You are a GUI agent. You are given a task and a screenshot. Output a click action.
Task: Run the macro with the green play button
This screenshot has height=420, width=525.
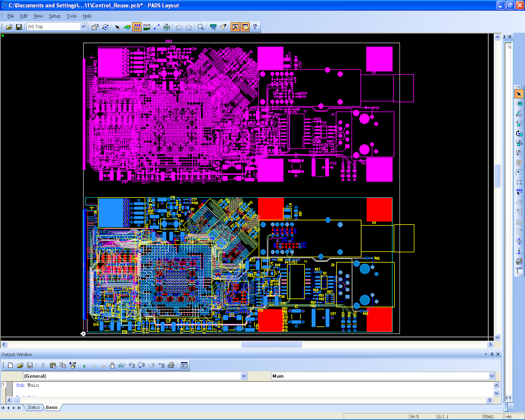click(x=84, y=365)
